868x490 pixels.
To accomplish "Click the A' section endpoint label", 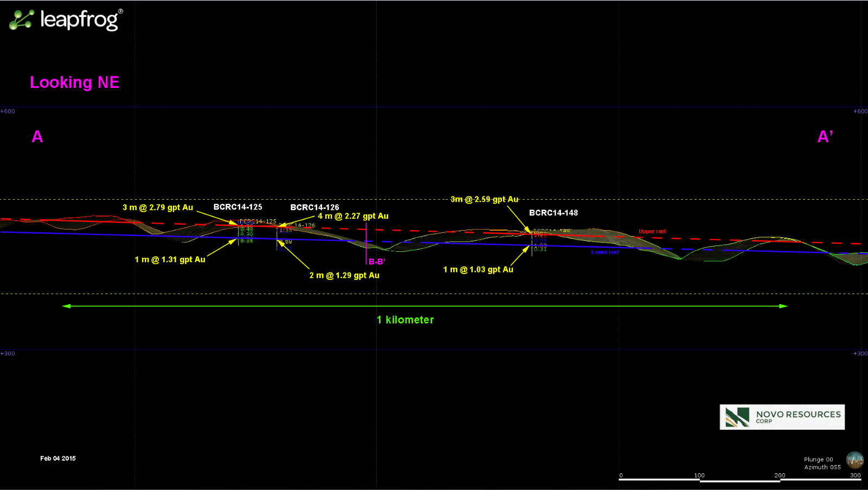I will coord(825,137).
